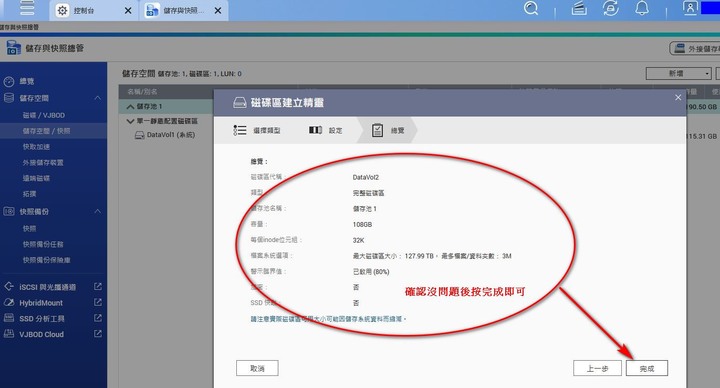The image size is (720, 388).
Task: Collapse the 儲存池 1 row
Action: tap(130, 107)
